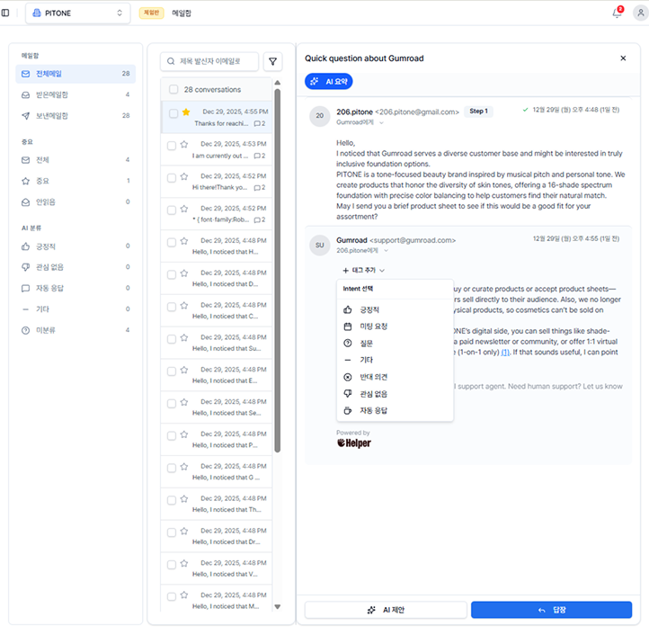Click avatar '20' of 206.pitone message

(x=319, y=116)
